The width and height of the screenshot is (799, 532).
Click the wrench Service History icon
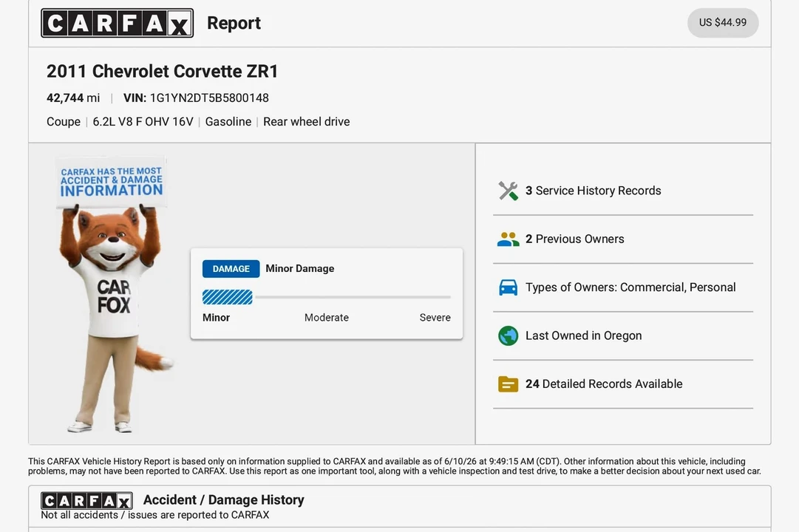[x=508, y=191]
